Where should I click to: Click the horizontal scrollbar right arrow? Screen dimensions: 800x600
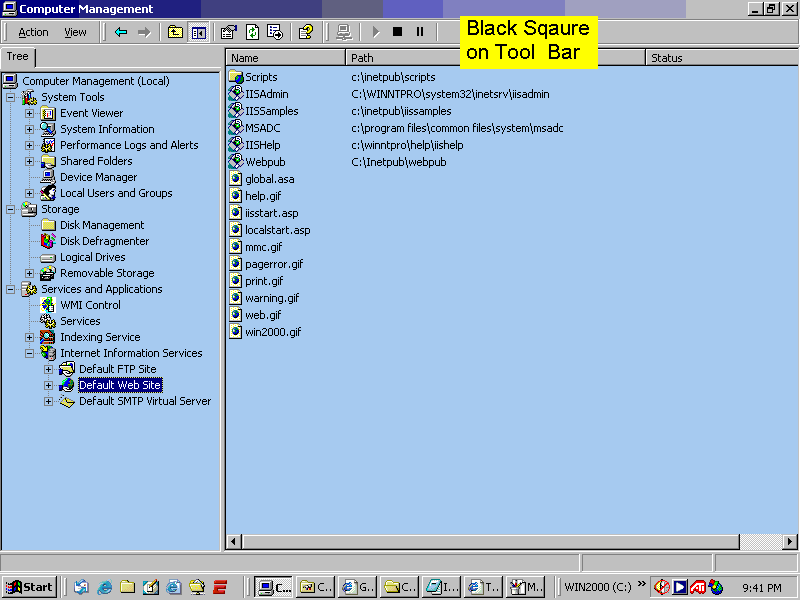pyautogui.click(x=790, y=541)
